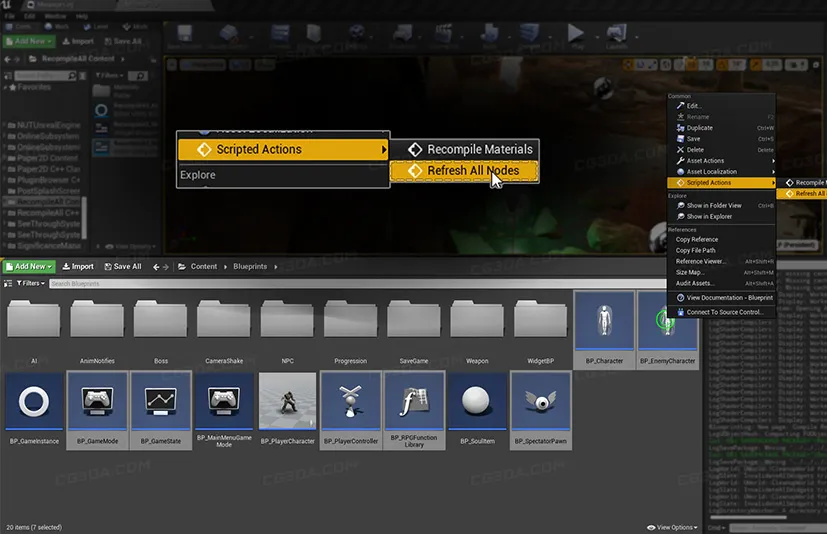The width and height of the screenshot is (827, 534).
Task: Click the Blueprints breadcrumb
Action: 250,266
